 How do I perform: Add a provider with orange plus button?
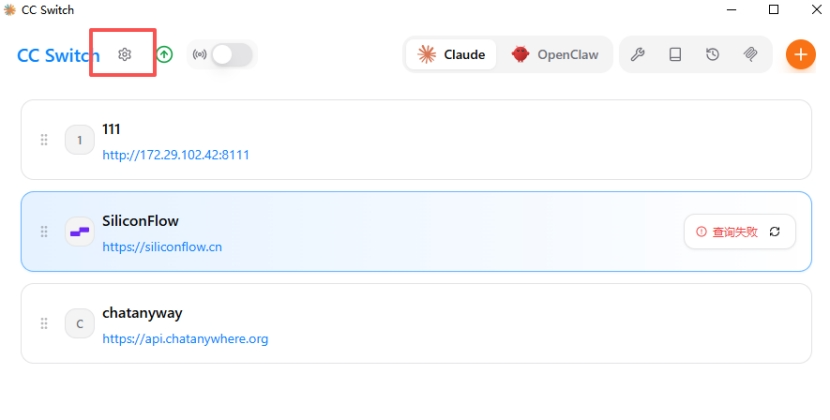coord(800,54)
